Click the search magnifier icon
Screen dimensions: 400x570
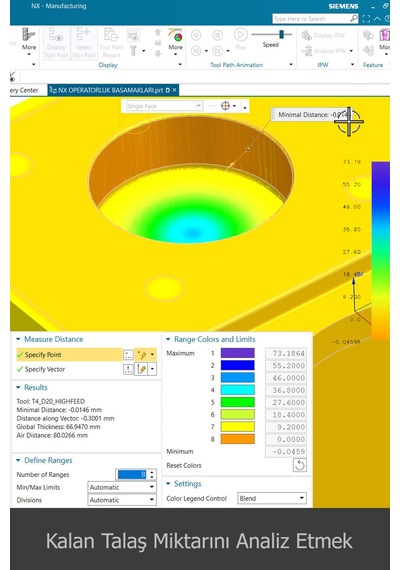(354, 19)
